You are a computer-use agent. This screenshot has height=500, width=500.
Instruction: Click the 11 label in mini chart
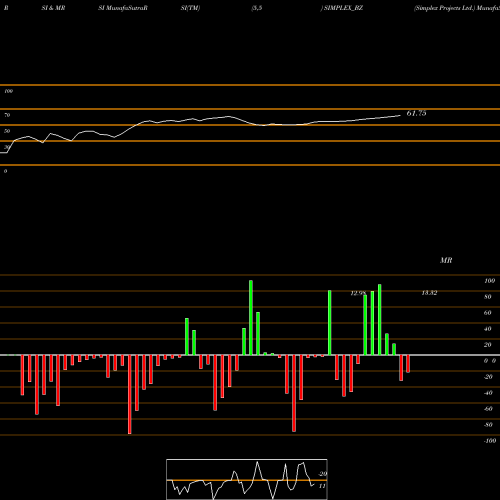click(322, 486)
